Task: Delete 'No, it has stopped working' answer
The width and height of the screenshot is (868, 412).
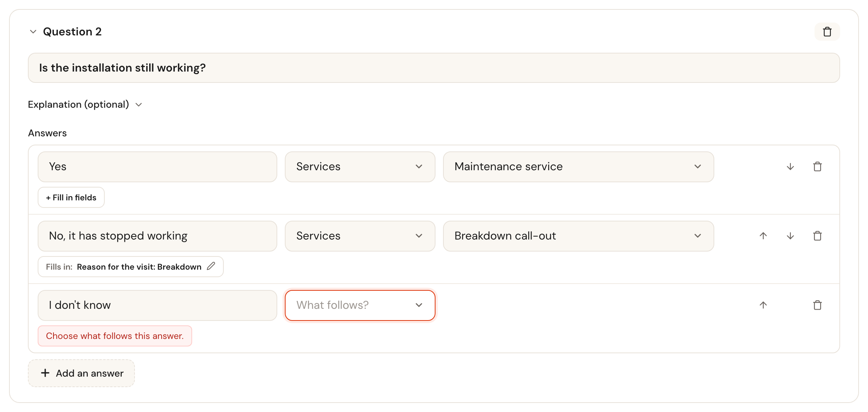Action: point(818,236)
